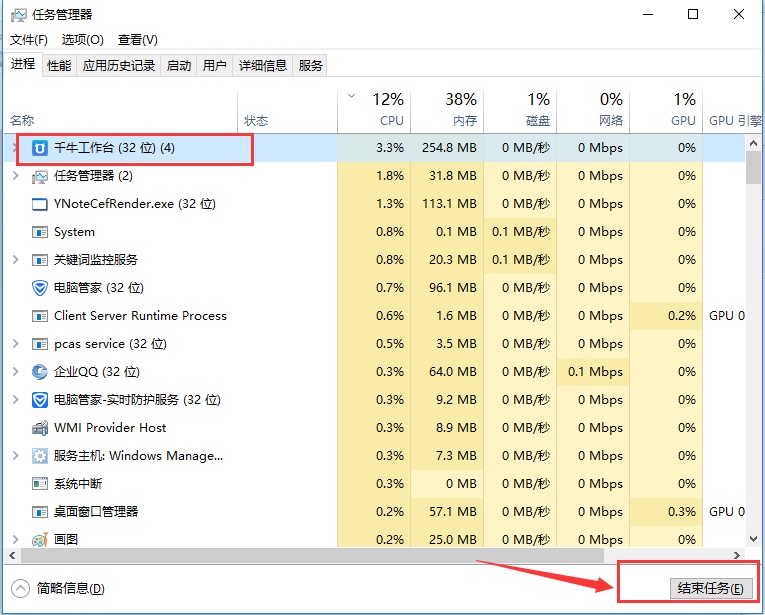Click the 企业QQ process icon
765x615 pixels.
point(40,372)
